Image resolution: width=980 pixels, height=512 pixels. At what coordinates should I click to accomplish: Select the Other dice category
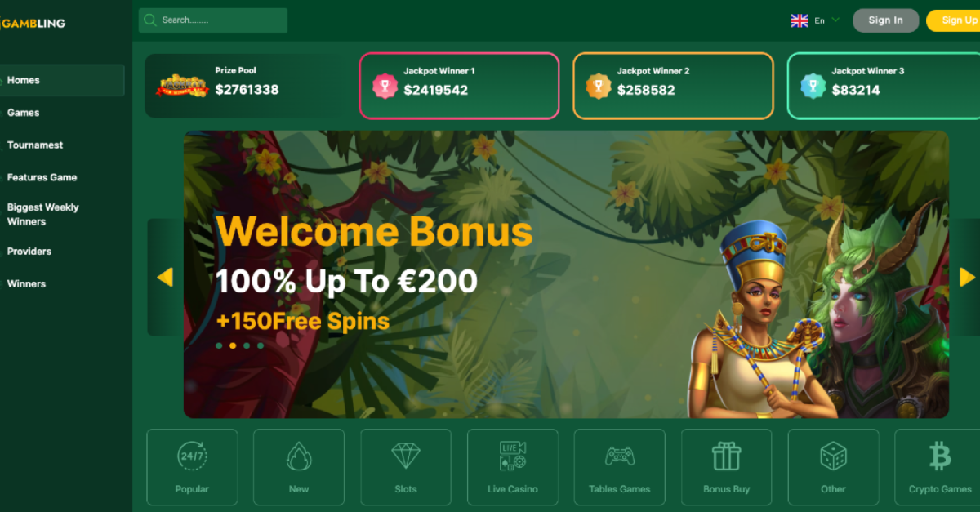833,467
